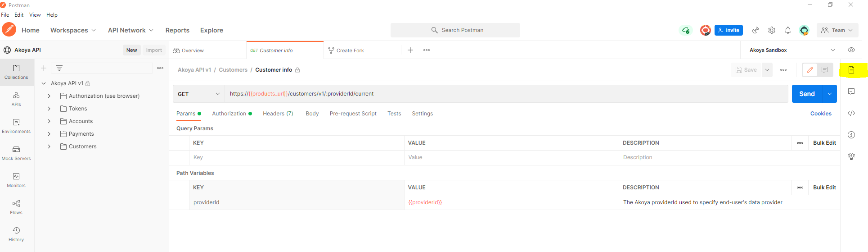Open the Code snippet icon
This screenshot has width=868, height=252.
pyautogui.click(x=851, y=113)
